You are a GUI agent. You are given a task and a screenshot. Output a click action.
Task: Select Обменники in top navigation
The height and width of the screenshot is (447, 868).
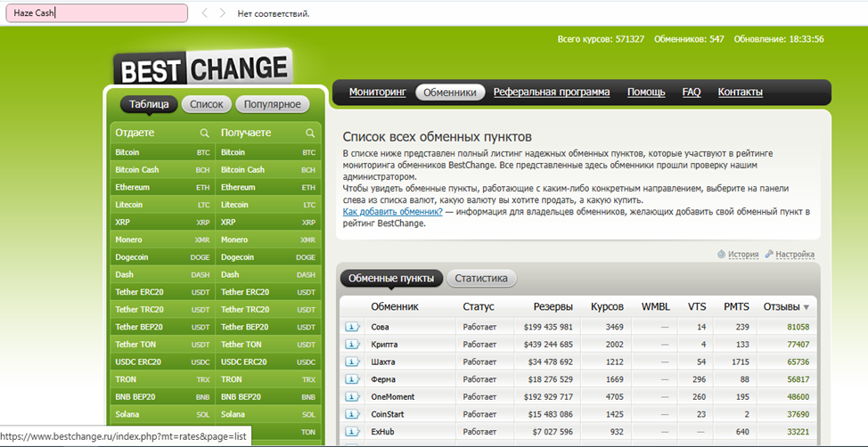pos(450,93)
